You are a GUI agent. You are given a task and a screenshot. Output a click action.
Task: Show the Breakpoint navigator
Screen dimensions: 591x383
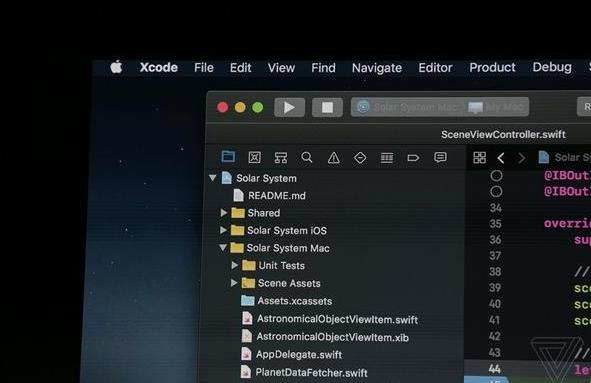(413, 158)
